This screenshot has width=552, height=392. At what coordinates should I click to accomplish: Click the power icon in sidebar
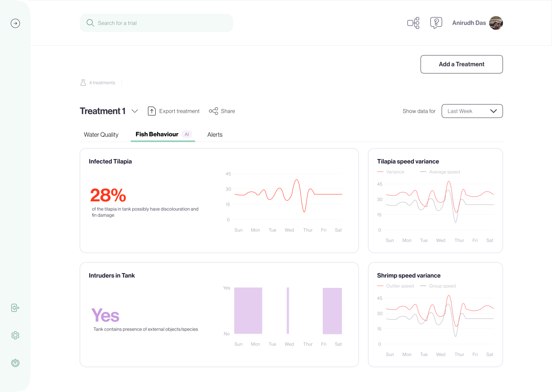[15, 363]
